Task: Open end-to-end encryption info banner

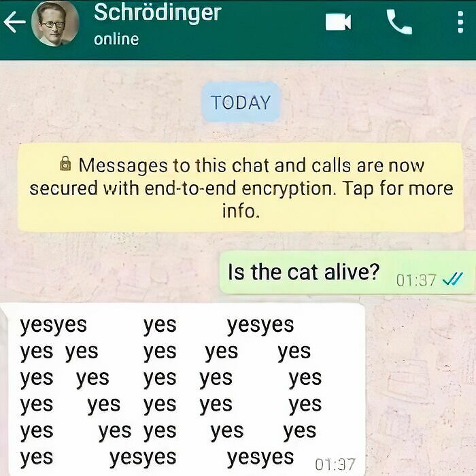Action: tap(241, 187)
